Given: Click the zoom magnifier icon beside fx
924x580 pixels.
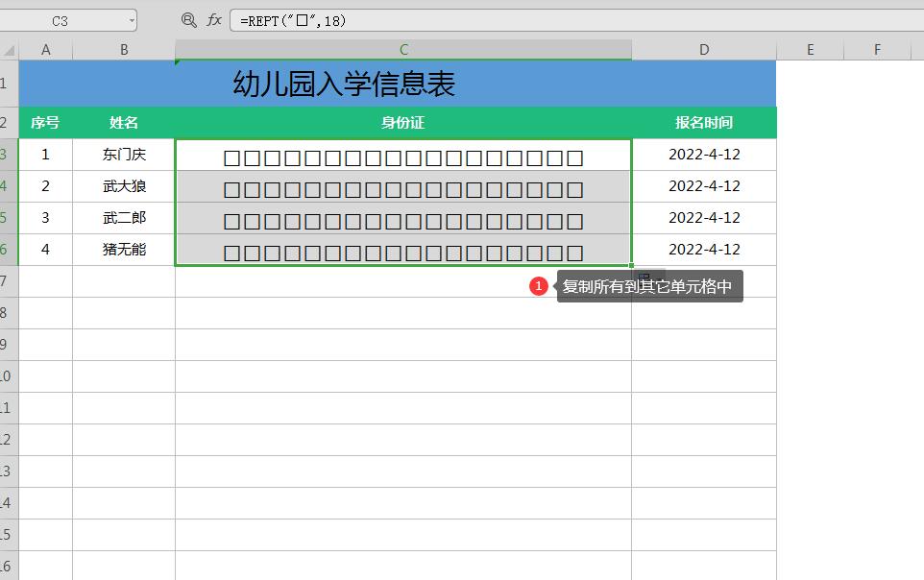Looking at the screenshot, I should (x=188, y=20).
